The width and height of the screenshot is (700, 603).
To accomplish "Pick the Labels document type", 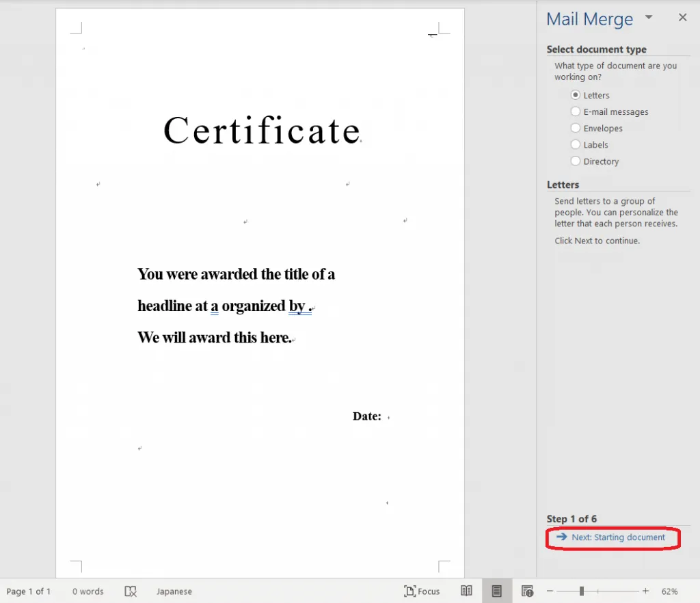I will click(x=576, y=144).
